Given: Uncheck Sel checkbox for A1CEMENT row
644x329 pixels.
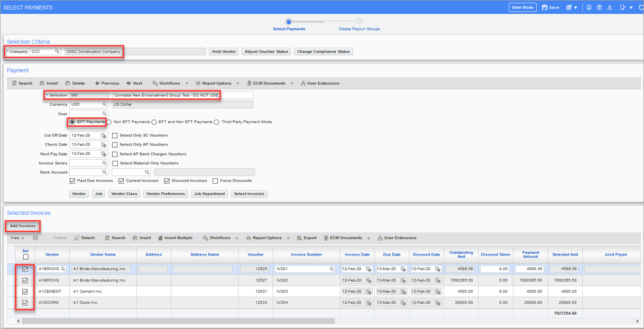Looking at the screenshot, I should coord(25,291).
